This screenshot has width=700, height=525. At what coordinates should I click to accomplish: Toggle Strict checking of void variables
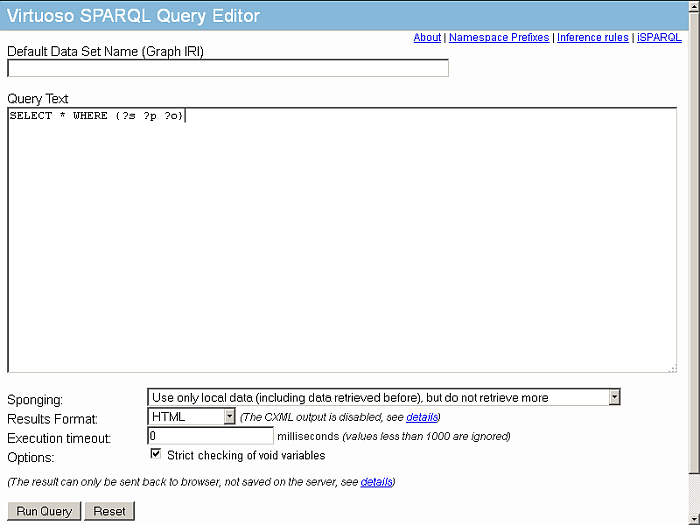click(x=155, y=454)
